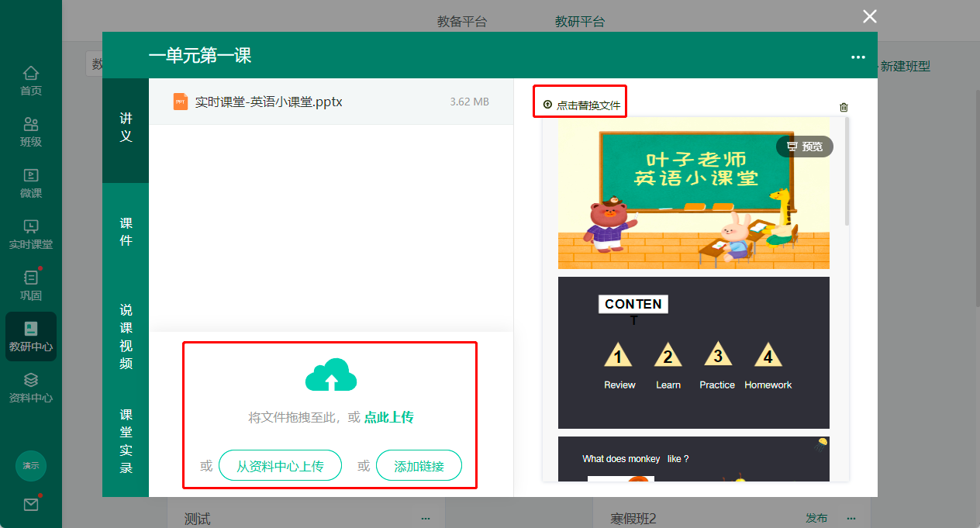Click the preview panel vertical scrollbar
The image size is (980, 528).
tap(847, 172)
